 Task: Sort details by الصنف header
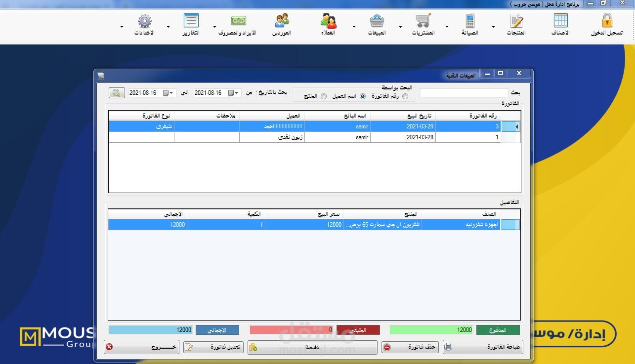[461, 214]
